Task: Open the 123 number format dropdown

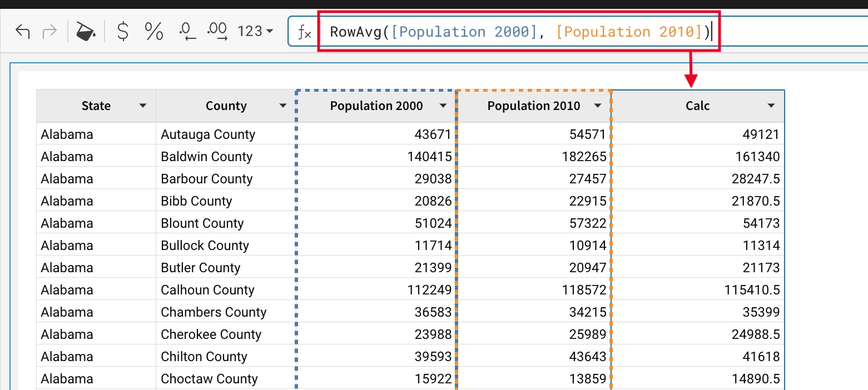Action: (255, 32)
